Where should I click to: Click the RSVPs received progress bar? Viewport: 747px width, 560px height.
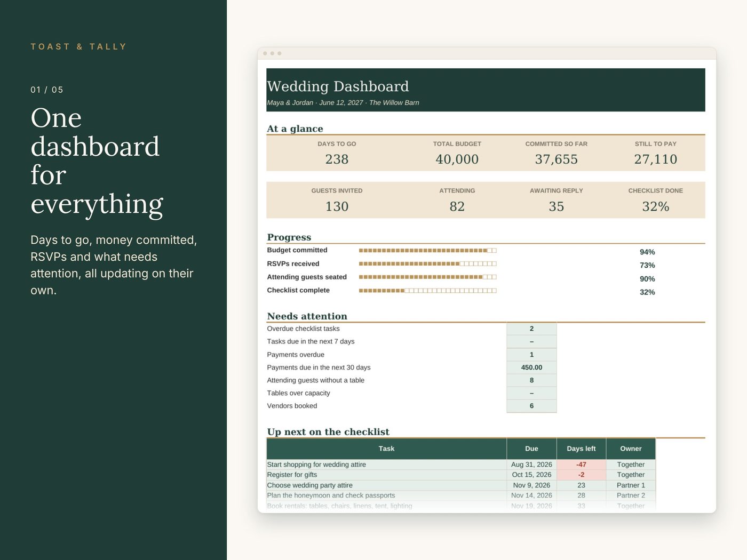pyautogui.click(x=427, y=263)
